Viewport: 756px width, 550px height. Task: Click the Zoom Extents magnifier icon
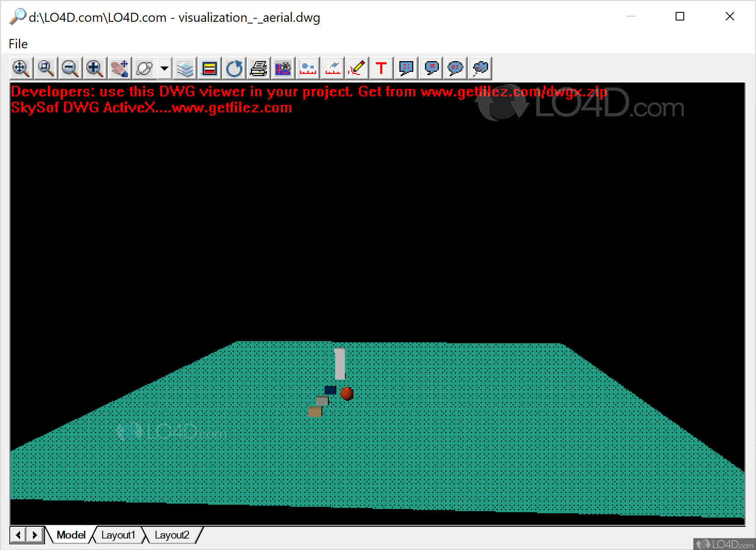click(x=21, y=68)
